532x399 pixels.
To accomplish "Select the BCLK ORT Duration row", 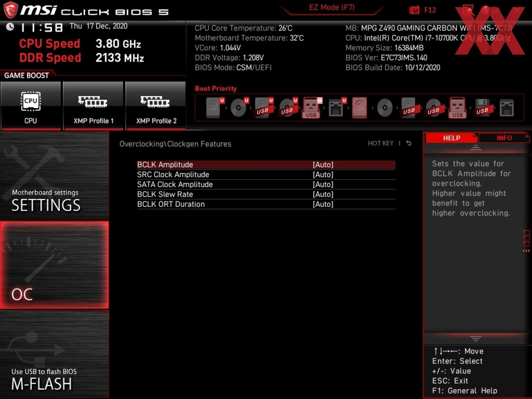I will coord(266,204).
